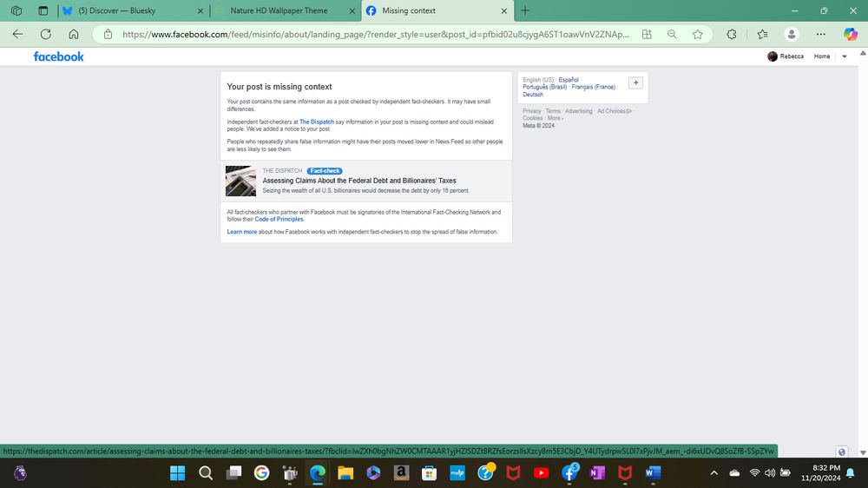Launch Google app from the taskbar
This screenshot has width=868, height=488.
point(262,473)
